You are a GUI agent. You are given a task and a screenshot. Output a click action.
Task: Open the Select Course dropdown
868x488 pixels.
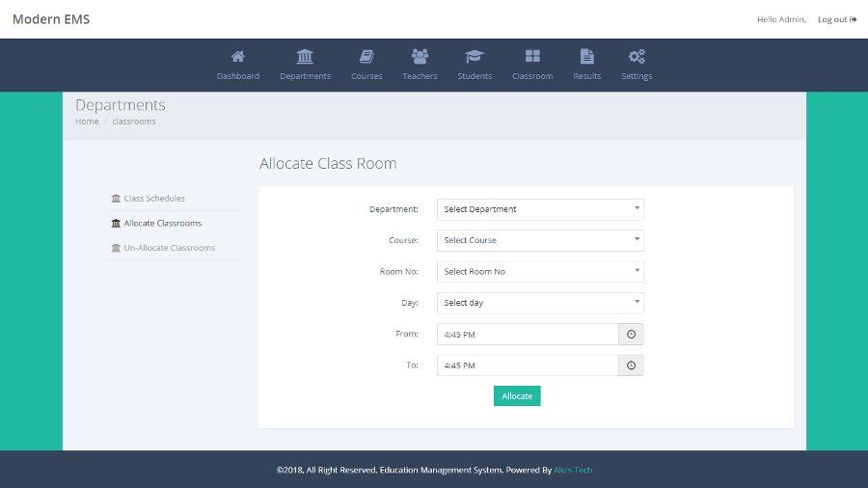540,240
